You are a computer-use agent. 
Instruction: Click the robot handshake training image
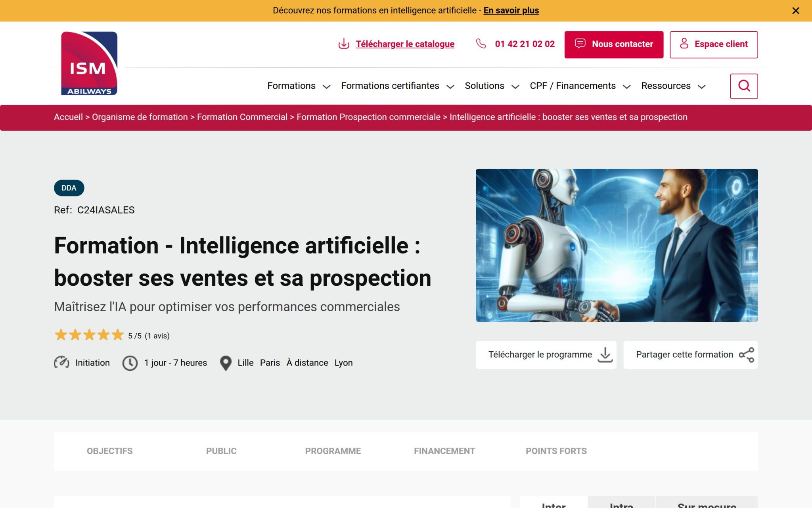pyautogui.click(x=617, y=245)
